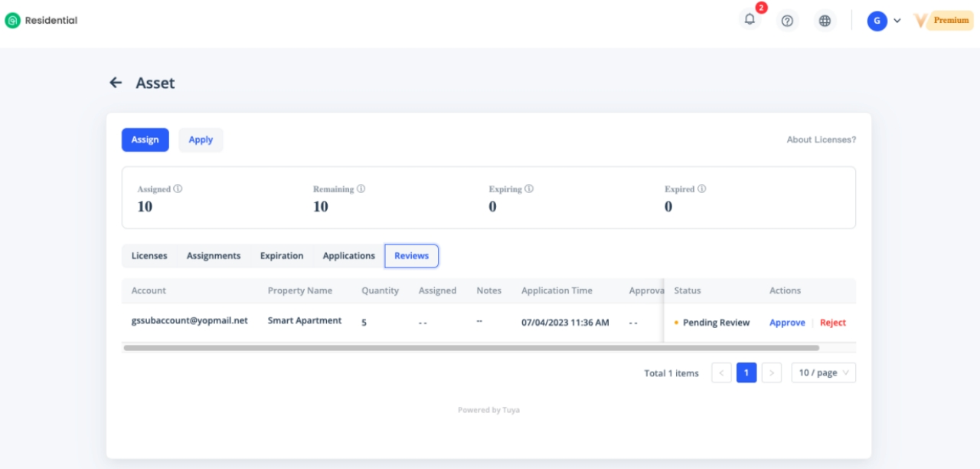Open the help question mark icon
This screenshot has width=980, height=469.
coord(787,21)
